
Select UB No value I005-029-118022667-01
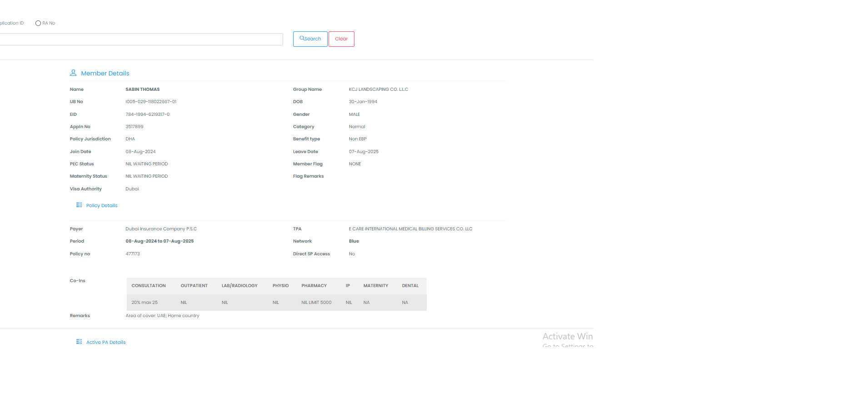151,102
